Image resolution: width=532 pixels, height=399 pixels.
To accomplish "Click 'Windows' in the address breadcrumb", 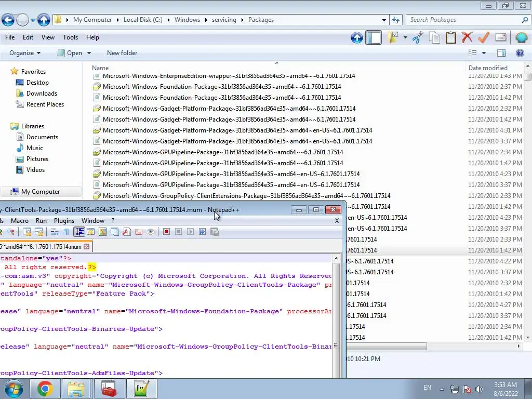I will click(187, 20).
